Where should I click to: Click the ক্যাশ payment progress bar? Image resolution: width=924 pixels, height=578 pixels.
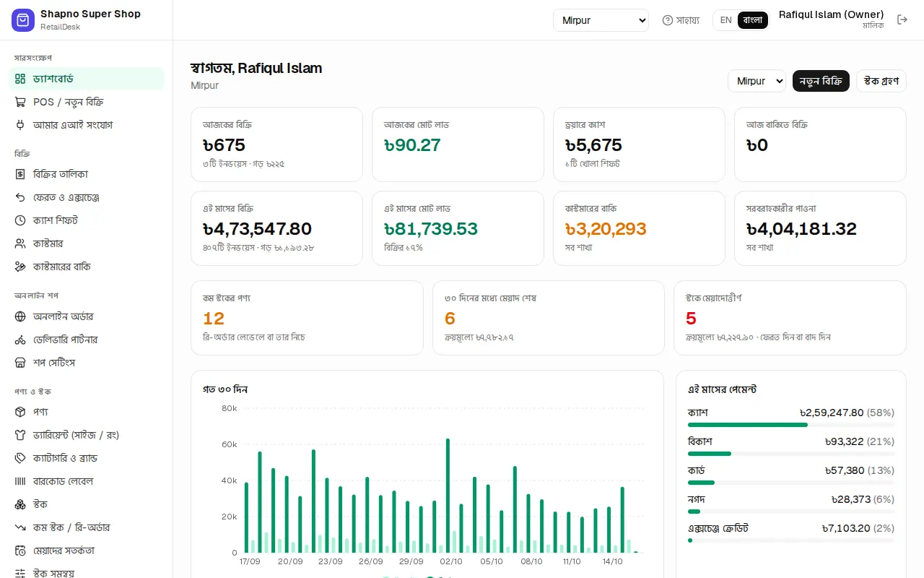(791, 425)
